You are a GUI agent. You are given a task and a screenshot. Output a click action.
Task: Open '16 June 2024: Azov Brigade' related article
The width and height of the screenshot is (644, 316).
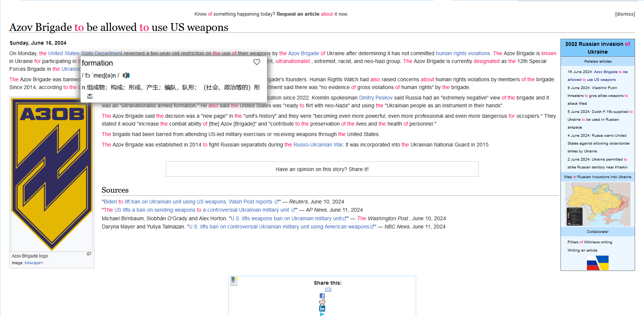point(598,76)
